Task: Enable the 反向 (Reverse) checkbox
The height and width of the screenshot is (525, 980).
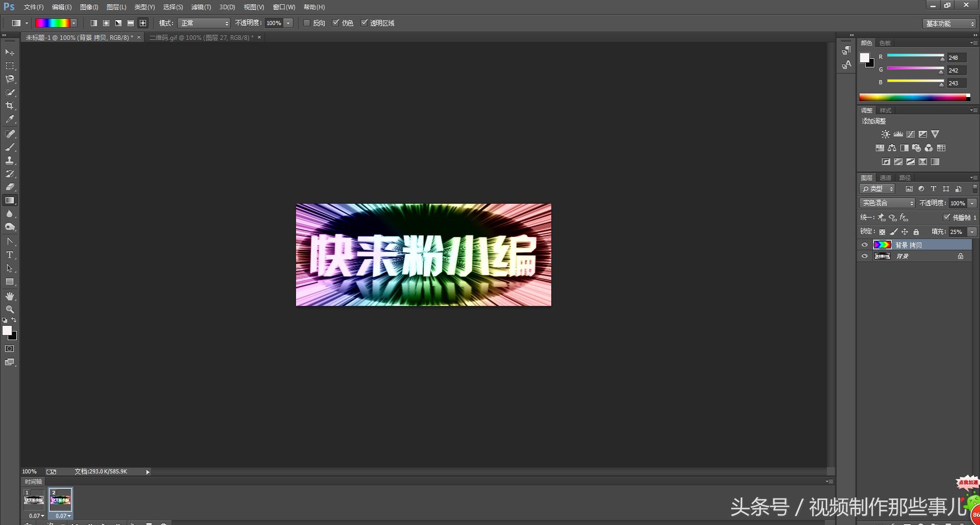Action: coord(307,23)
